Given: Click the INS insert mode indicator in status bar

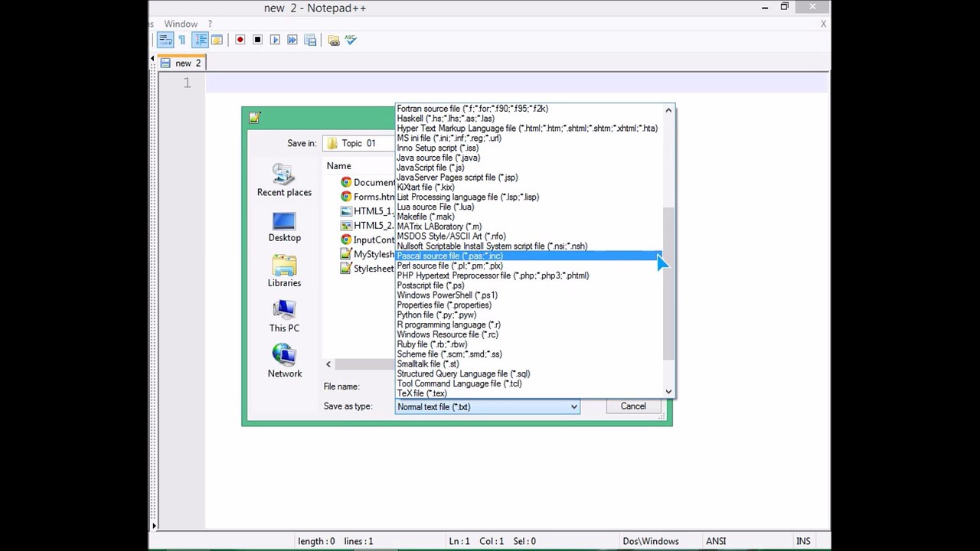Looking at the screenshot, I should click(x=803, y=541).
